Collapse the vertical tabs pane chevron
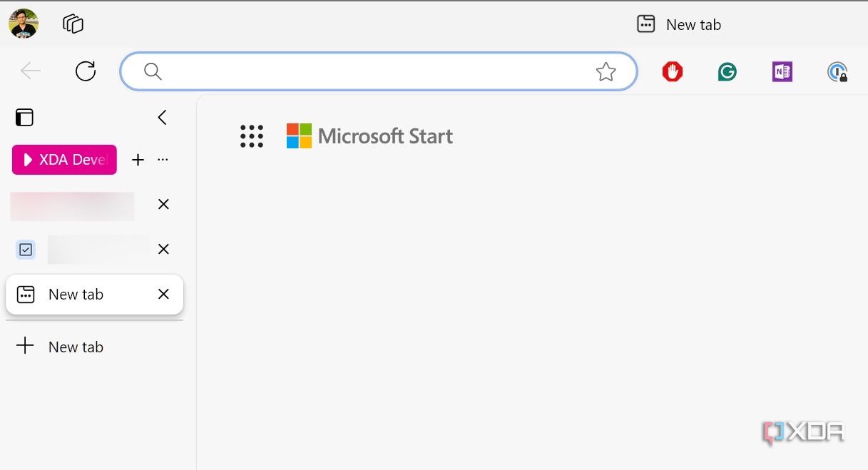This screenshot has width=868, height=470. pos(163,117)
